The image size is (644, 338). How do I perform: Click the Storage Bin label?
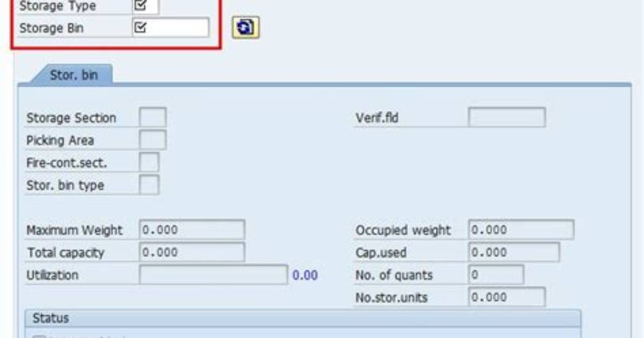click(51, 29)
